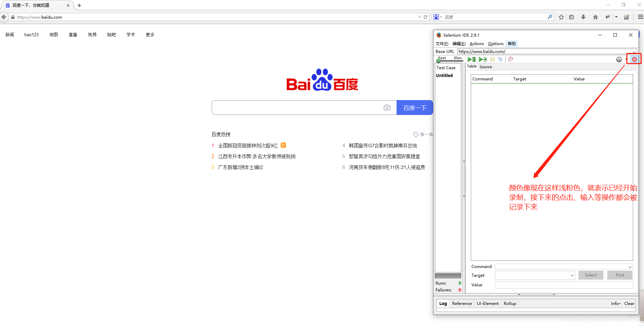Image resolution: width=644 pixels, height=326 pixels.
Task: Play entire test suite in Selenium IDE
Action: pyautogui.click(x=471, y=59)
